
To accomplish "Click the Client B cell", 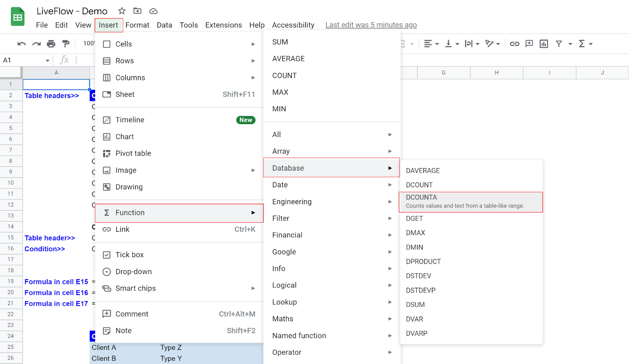I will tap(104, 359).
